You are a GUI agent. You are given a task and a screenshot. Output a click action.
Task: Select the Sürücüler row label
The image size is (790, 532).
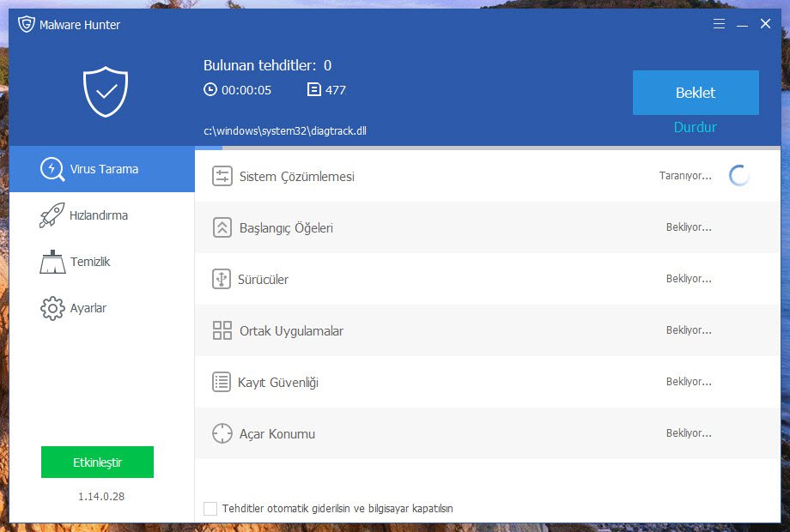point(263,280)
